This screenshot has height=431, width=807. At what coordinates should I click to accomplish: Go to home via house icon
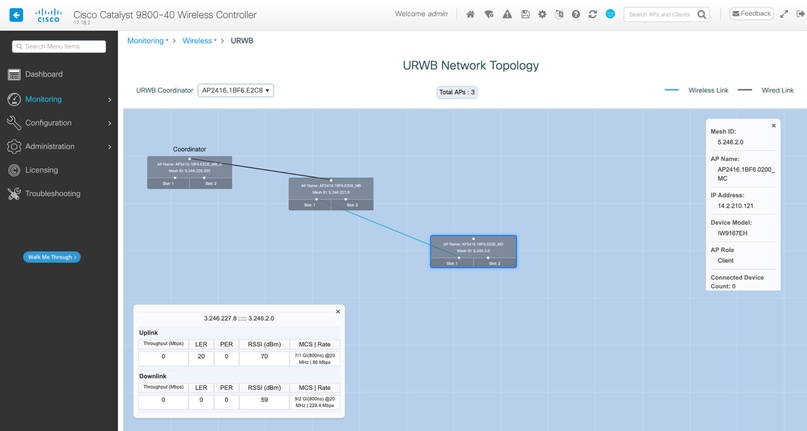point(470,14)
